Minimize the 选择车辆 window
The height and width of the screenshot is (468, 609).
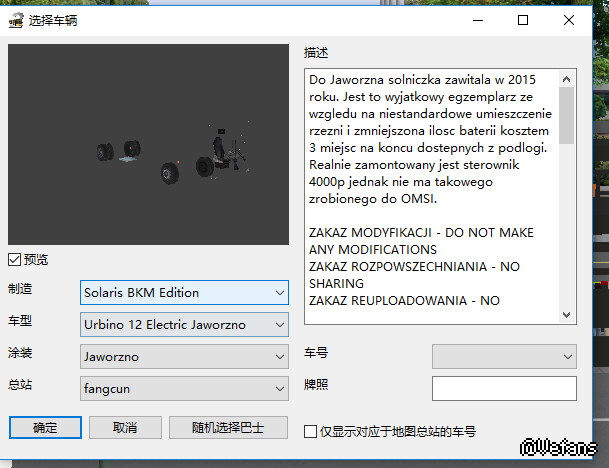[478, 20]
